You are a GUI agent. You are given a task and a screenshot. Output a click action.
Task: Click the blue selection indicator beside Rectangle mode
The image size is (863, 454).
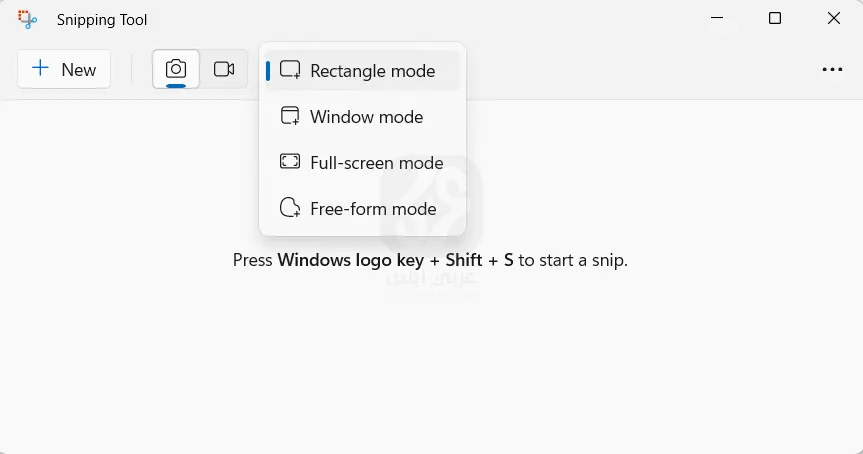pyautogui.click(x=268, y=71)
